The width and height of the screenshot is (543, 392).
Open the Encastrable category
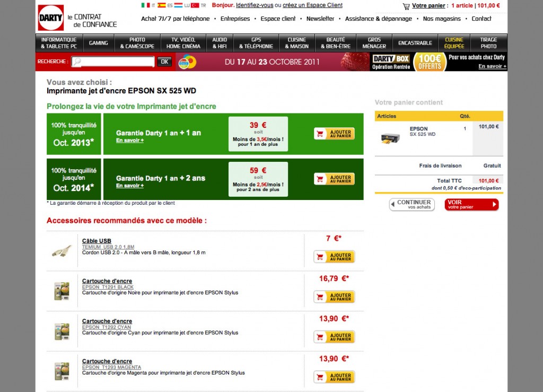(415, 43)
